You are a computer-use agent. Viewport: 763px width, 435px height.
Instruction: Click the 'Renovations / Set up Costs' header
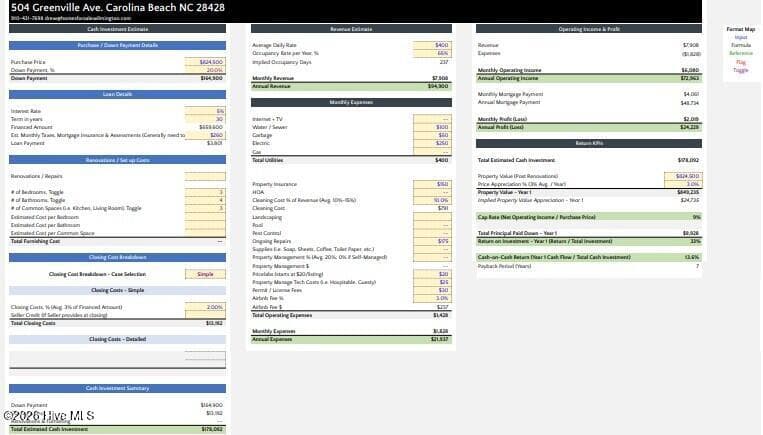(117, 160)
